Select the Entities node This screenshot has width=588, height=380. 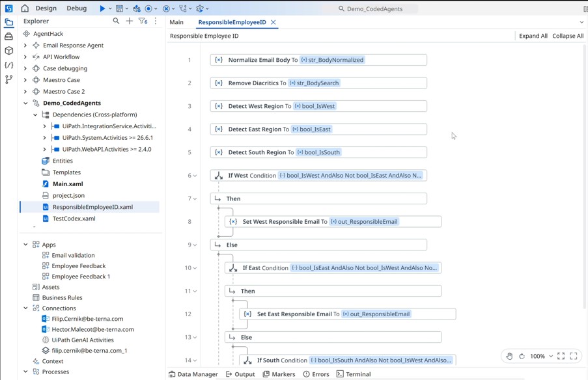(63, 161)
